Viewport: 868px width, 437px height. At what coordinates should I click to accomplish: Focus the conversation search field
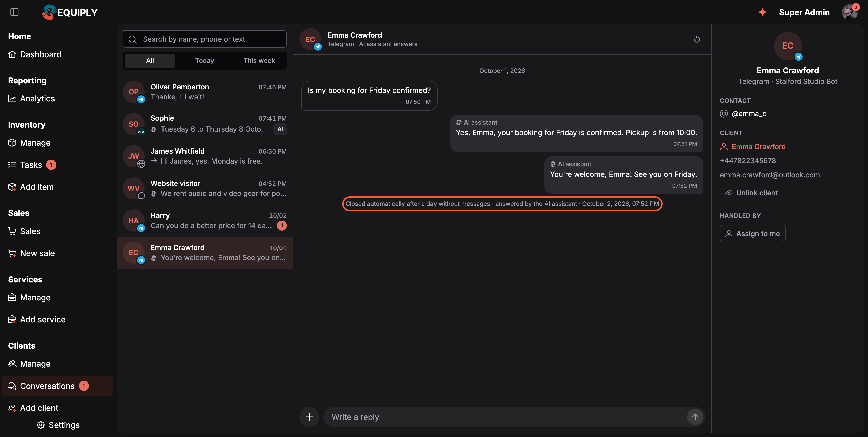pos(204,39)
